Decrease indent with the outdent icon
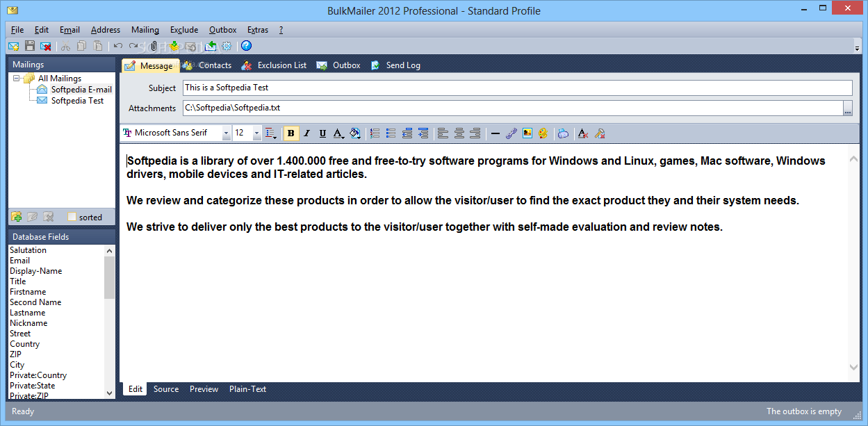868x426 pixels. coord(407,133)
